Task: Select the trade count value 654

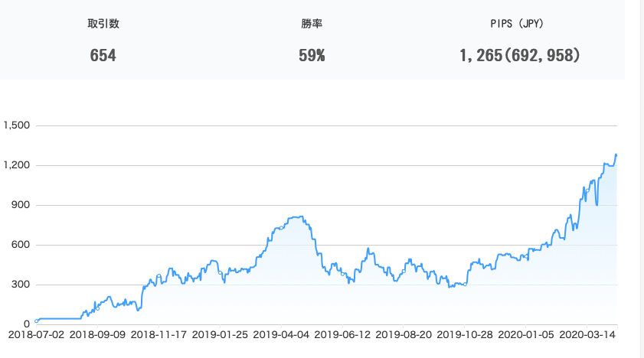Action: click(x=103, y=55)
